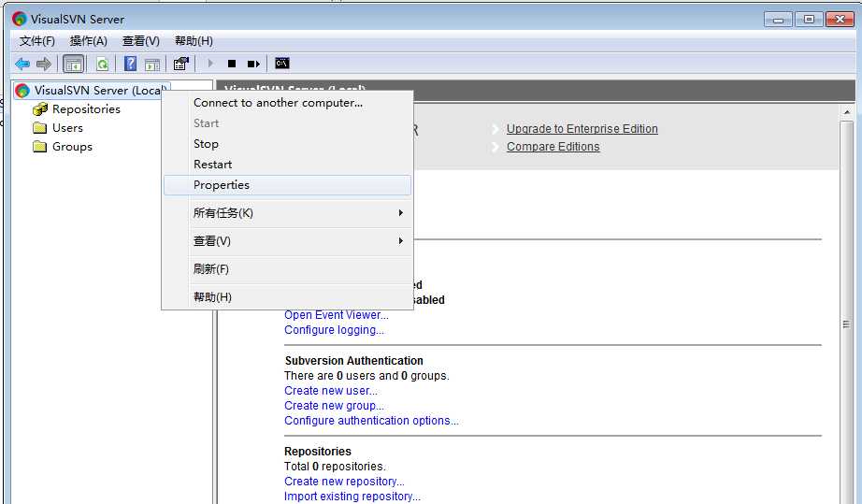Open the Upgrade to Enterprise Edition link

(582, 129)
